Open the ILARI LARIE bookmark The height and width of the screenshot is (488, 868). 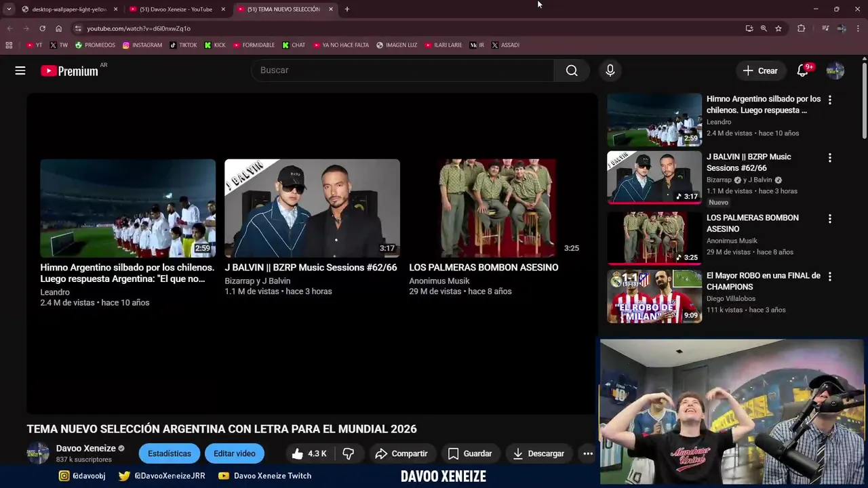pyautogui.click(x=443, y=45)
